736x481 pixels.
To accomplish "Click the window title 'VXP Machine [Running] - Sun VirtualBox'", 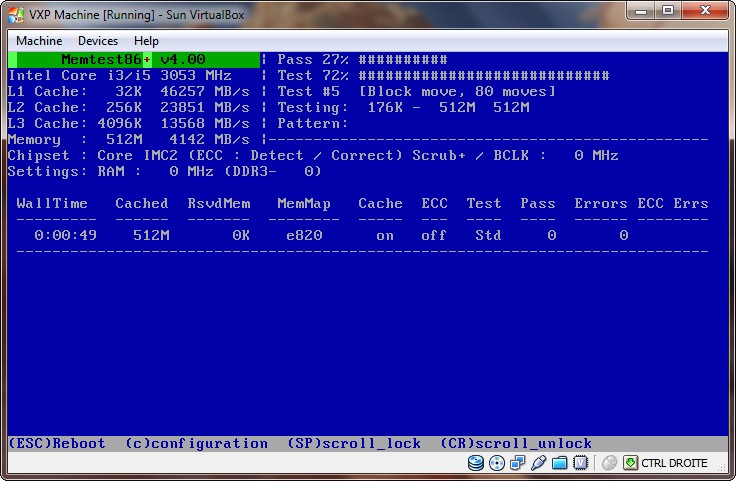I will click(137, 15).
